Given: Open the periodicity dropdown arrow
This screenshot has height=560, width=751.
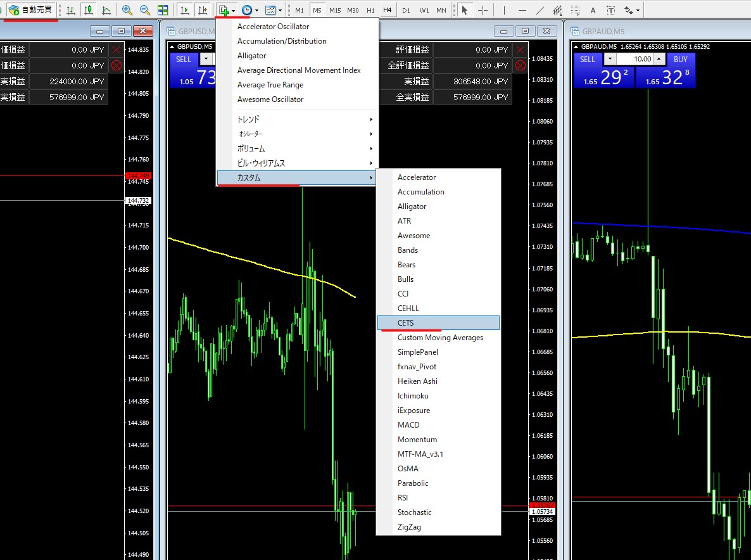Looking at the screenshot, I should pyautogui.click(x=256, y=11).
